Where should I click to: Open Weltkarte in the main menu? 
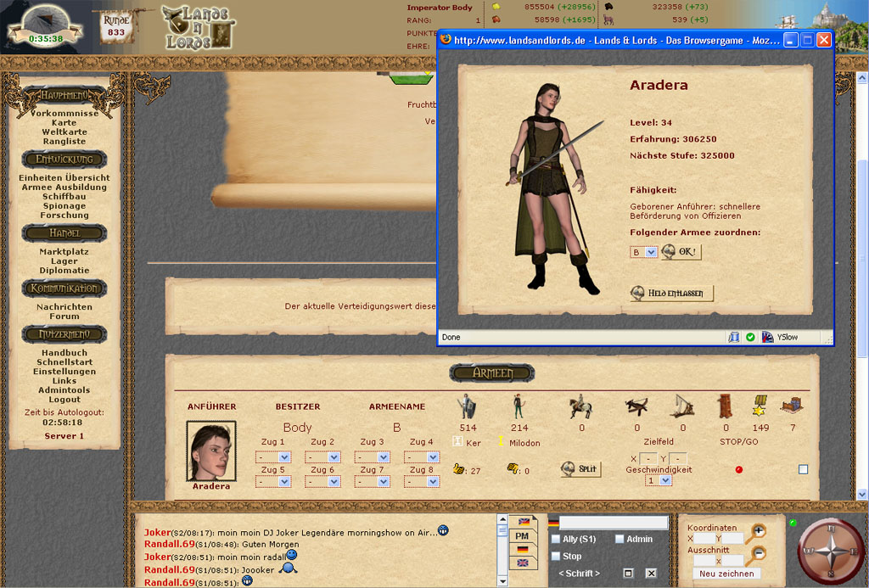[x=64, y=132]
